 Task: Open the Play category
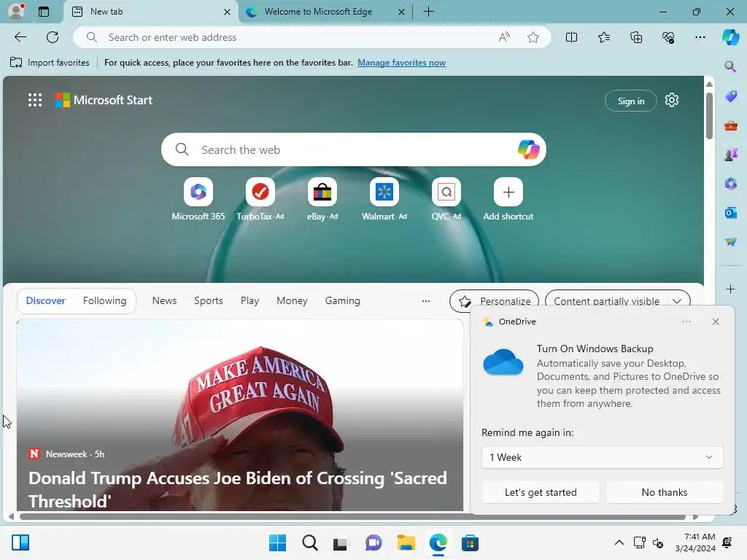pos(249,300)
